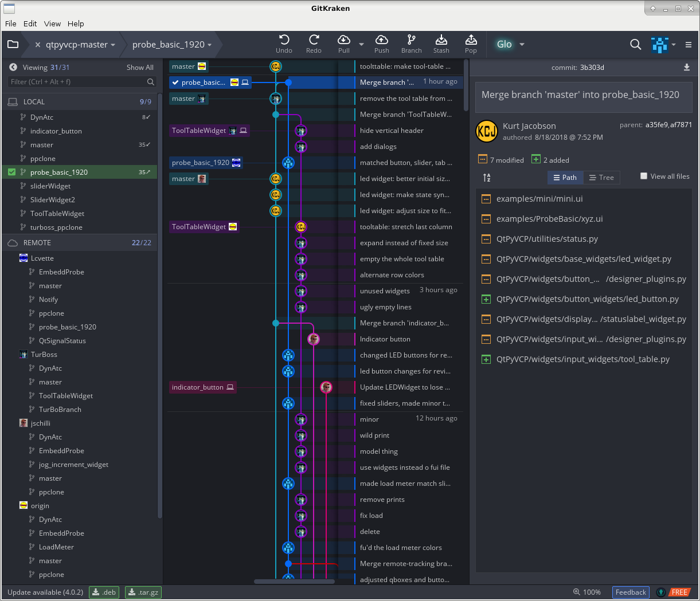
Task: Click the Pull toolbar icon
Action: (344, 44)
